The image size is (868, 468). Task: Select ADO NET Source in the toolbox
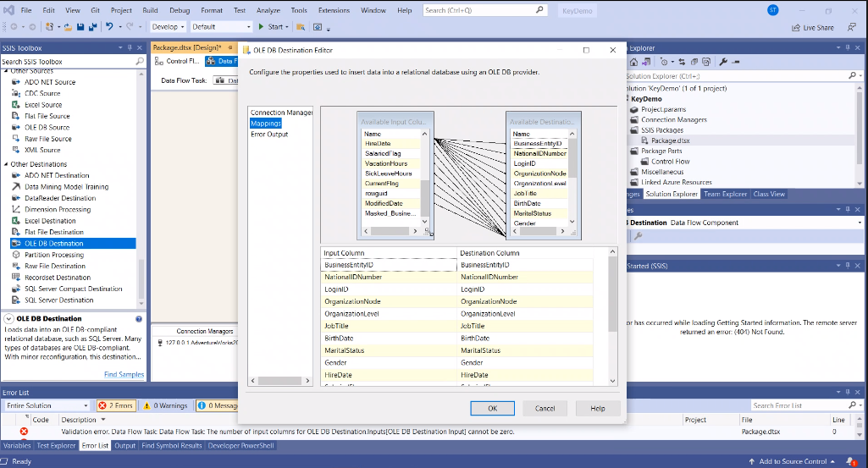(50, 82)
